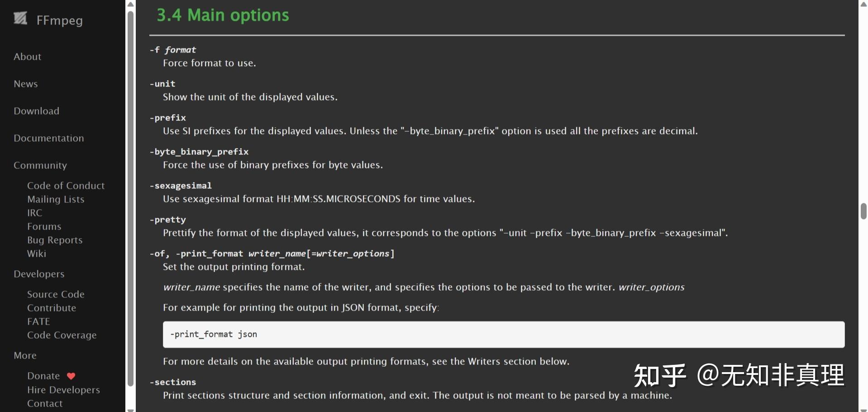
Task: Click the FFmpeg logo icon
Action: pos(20,19)
